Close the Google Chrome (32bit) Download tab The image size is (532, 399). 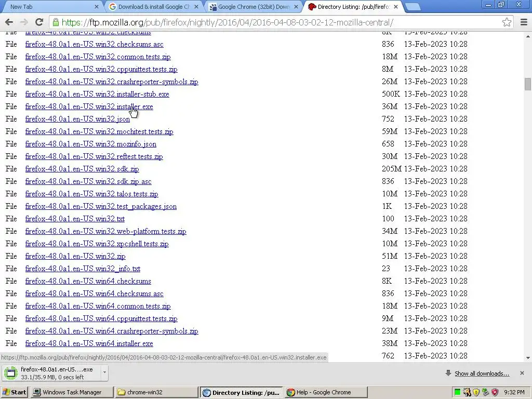[x=296, y=6]
